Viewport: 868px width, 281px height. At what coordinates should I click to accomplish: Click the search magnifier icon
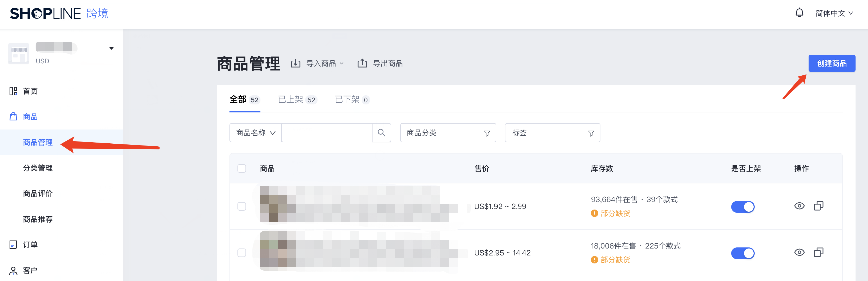[381, 133]
